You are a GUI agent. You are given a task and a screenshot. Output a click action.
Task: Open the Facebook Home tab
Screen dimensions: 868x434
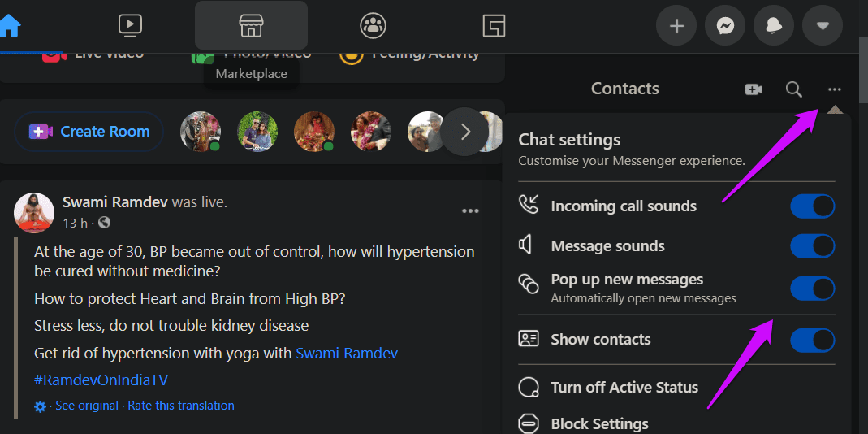10,25
